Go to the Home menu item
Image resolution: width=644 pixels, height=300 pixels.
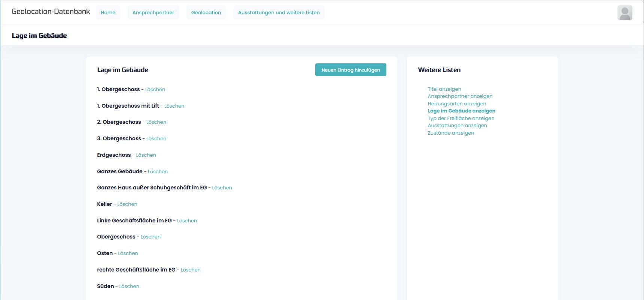tap(108, 13)
